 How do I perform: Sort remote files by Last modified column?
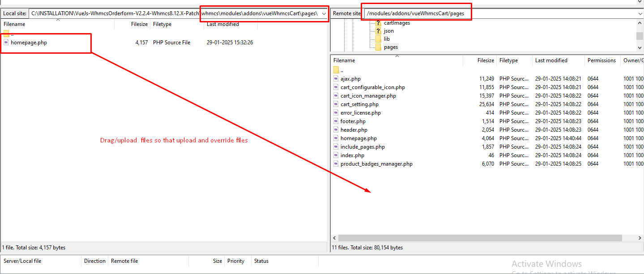pos(551,60)
